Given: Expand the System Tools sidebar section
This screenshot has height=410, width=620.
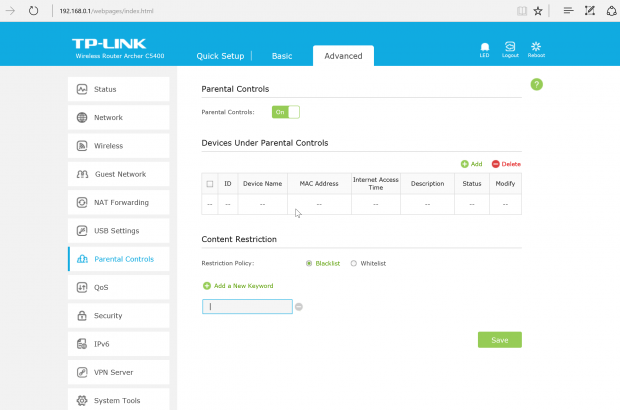Looking at the screenshot, I should (x=118, y=400).
